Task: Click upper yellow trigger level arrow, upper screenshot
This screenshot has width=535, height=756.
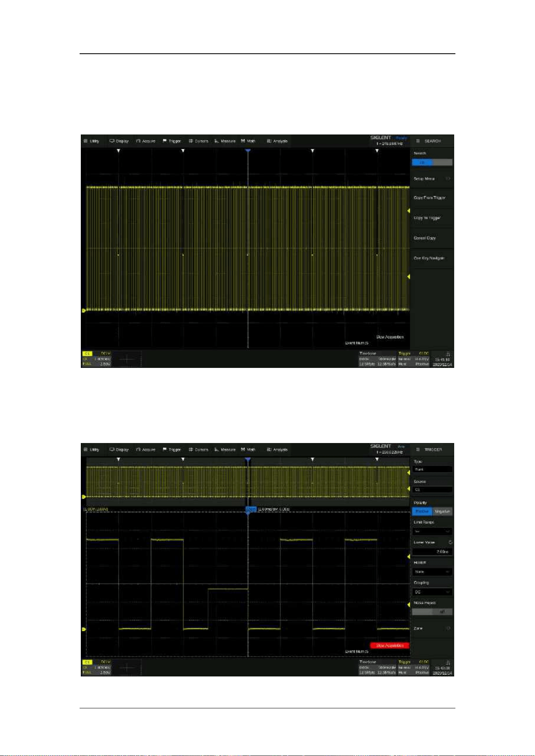Action: coord(409,211)
